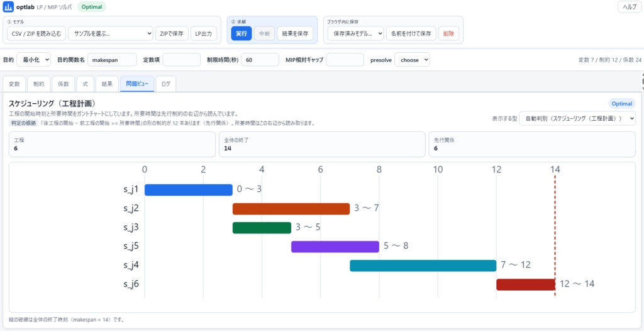Click CSV / ZIP を読み込む button
The width and height of the screenshot is (644, 331).
[x=36, y=34]
